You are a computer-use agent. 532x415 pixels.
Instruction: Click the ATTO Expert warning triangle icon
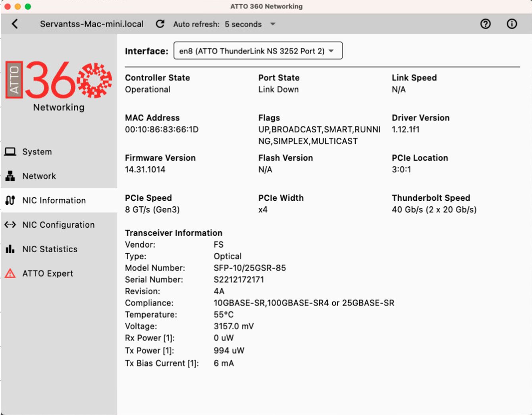point(10,273)
